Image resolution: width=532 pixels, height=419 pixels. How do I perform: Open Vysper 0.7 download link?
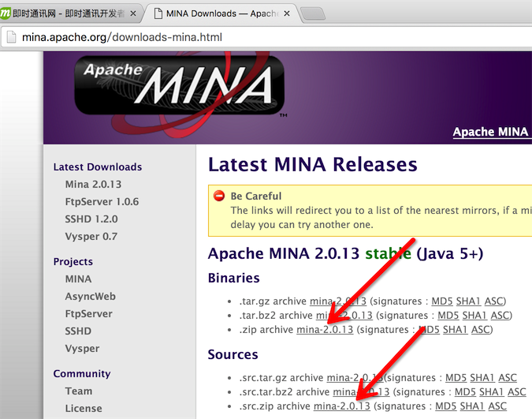point(91,236)
